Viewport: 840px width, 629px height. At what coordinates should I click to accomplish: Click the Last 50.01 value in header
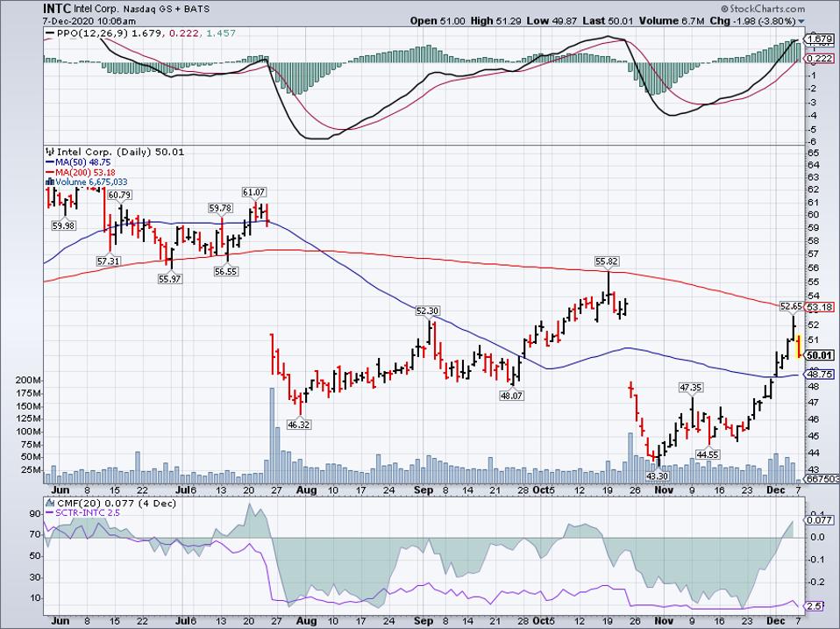(608, 21)
